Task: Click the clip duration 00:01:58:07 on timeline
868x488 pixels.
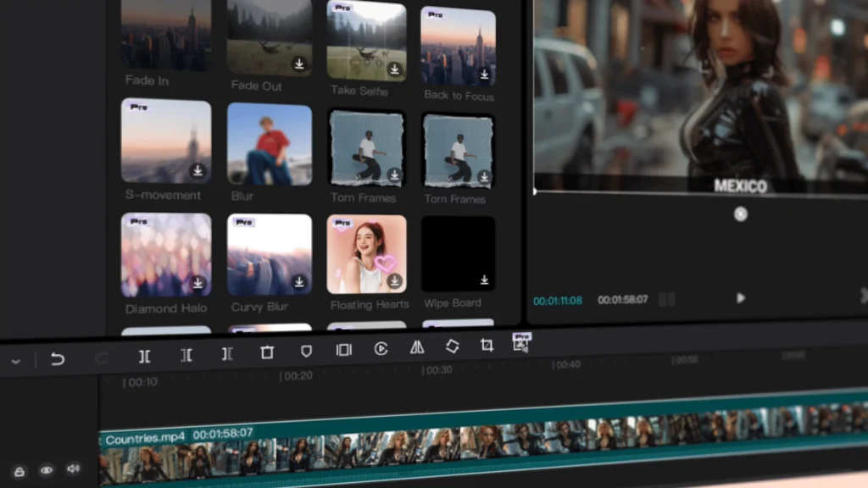Action: 223,434
